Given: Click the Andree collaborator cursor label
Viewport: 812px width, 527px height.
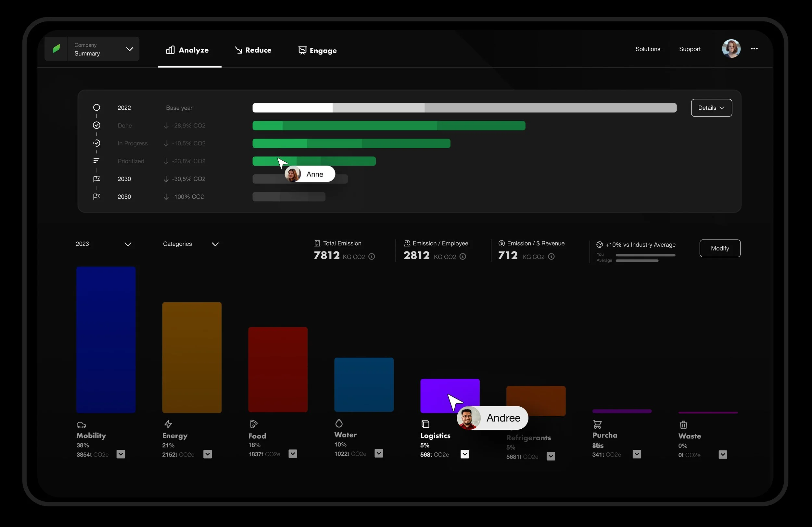Looking at the screenshot, I should 493,418.
